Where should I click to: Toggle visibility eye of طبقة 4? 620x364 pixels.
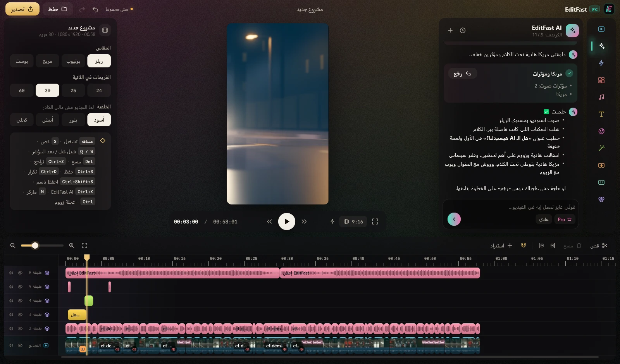click(x=20, y=300)
